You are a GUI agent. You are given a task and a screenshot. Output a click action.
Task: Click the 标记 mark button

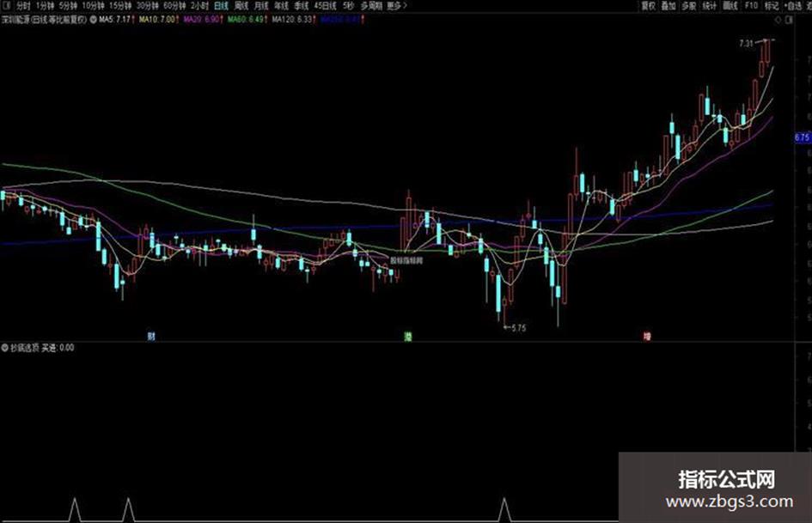tap(772, 6)
